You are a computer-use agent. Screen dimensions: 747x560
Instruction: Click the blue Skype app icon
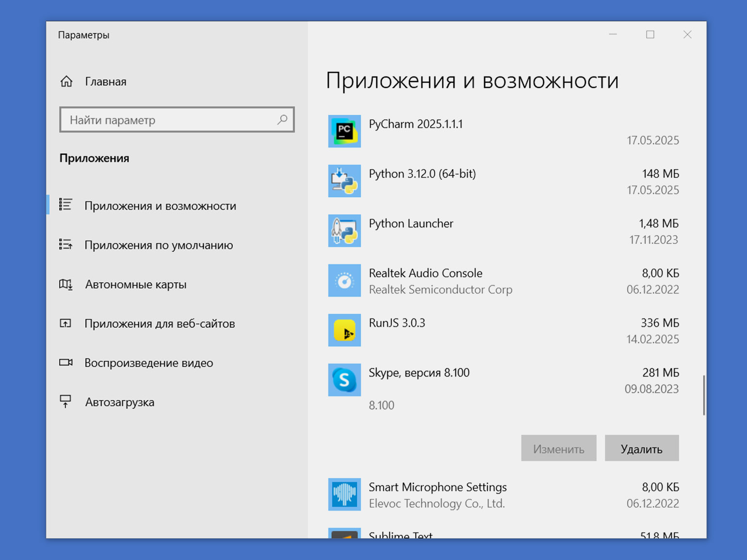tap(344, 380)
